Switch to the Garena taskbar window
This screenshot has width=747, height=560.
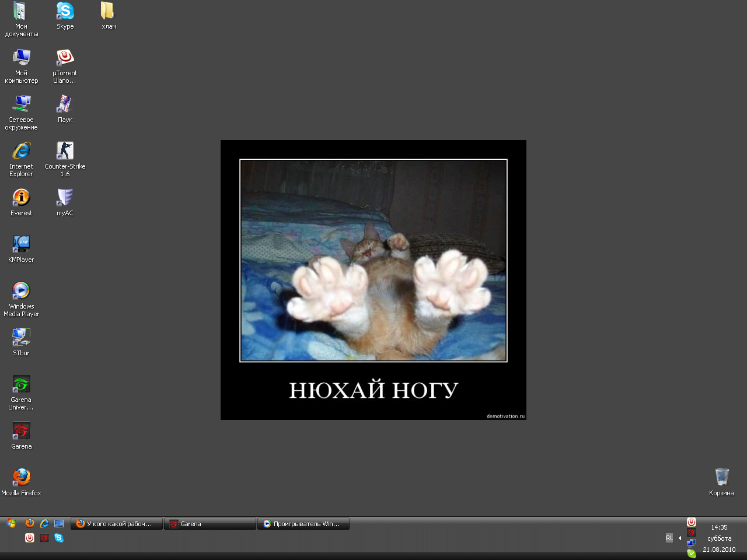pos(210,524)
